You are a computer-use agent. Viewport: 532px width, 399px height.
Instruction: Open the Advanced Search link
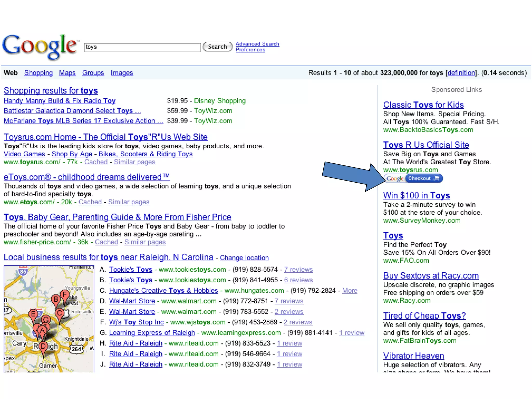click(x=257, y=44)
